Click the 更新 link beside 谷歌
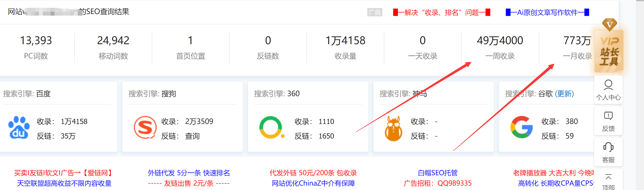 [x=564, y=94]
